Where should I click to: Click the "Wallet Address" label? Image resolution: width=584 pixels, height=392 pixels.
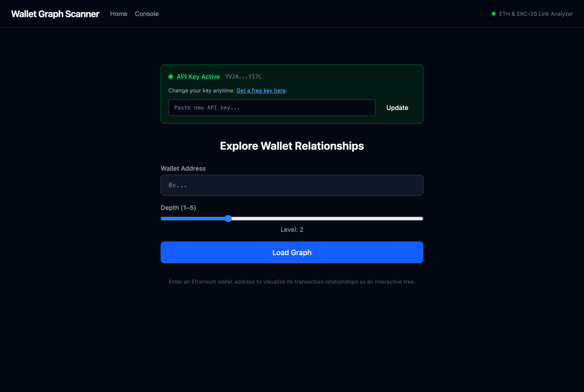pyautogui.click(x=183, y=168)
